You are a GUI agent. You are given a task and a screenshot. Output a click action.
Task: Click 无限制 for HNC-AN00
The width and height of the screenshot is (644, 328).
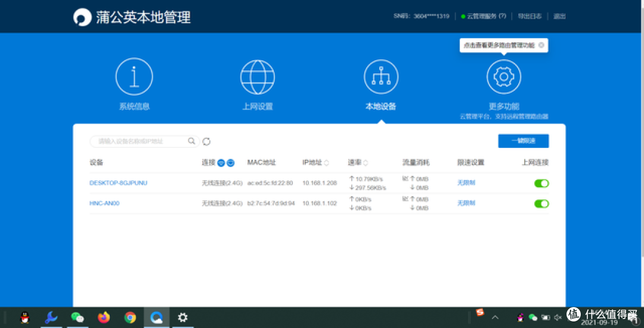click(x=466, y=203)
